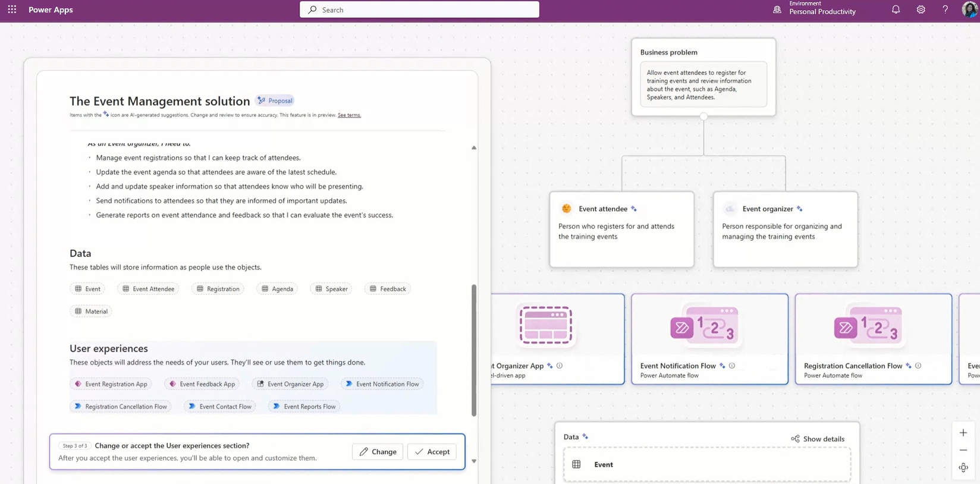
Task: Click the Change button
Action: point(378,452)
